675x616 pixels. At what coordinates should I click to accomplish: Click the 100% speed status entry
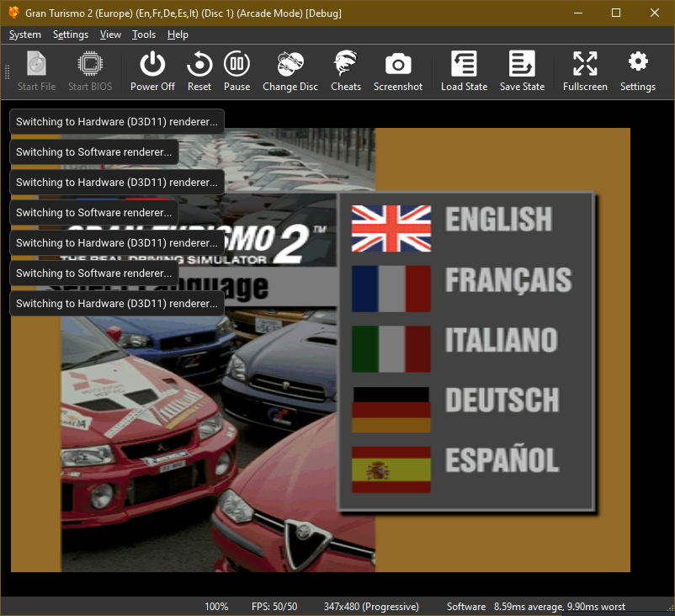[x=216, y=607]
